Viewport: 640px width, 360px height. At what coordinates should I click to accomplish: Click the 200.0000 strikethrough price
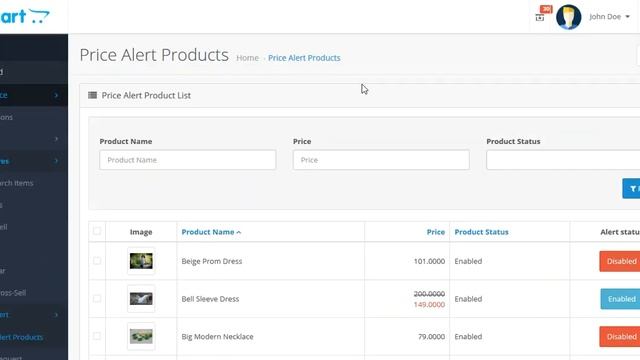point(429,294)
